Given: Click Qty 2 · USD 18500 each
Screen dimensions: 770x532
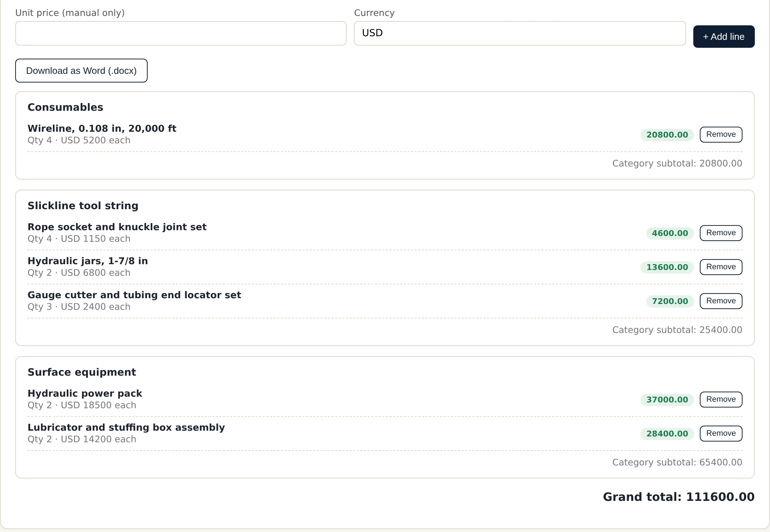Looking at the screenshot, I should (x=82, y=405).
